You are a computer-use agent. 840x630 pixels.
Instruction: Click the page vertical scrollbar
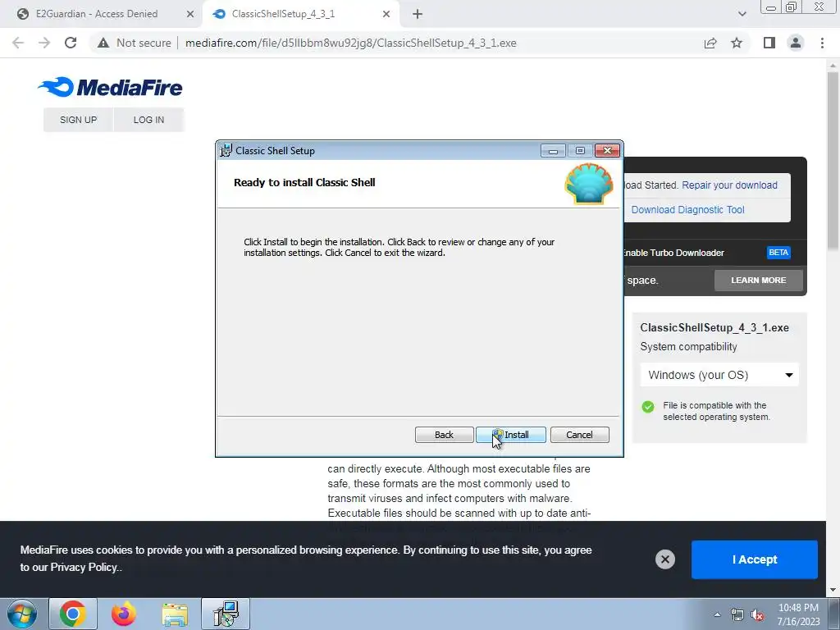(833, 161)
